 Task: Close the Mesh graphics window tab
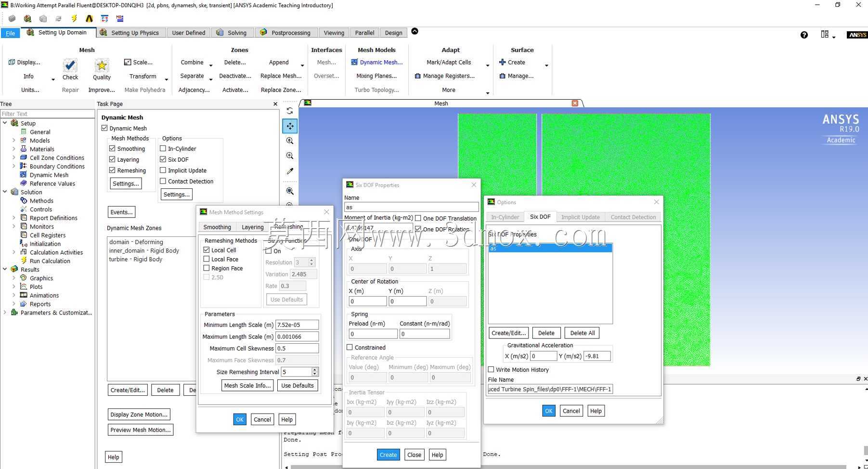575,103
